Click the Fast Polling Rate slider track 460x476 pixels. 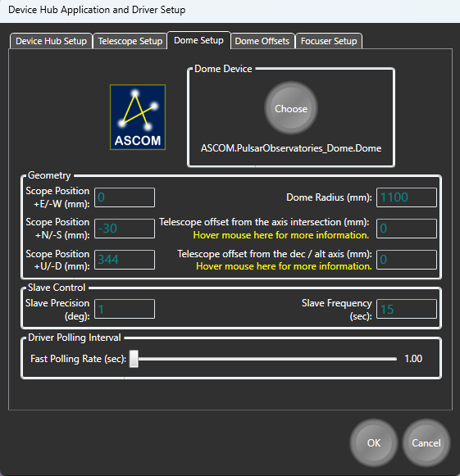[x=263, y=359]
